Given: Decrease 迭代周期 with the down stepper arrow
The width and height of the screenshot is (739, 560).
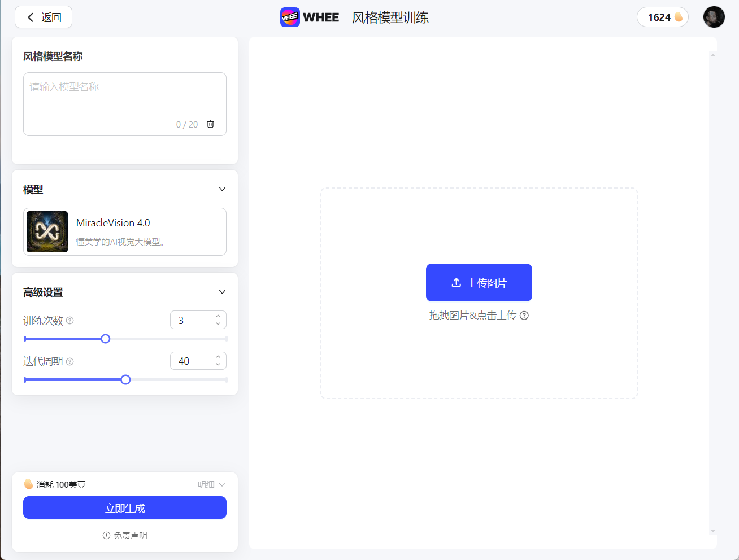Looking at the screenshot, I should tap(218, 364).
